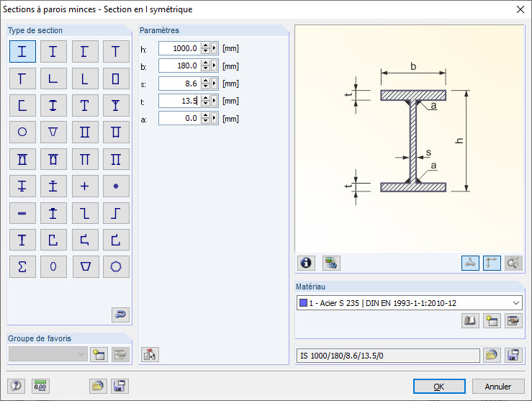Image resolution: width=532 pixels, height=401 pixels.
Task: Toggle the principal axes display button
Action: [x=492, y=263]
